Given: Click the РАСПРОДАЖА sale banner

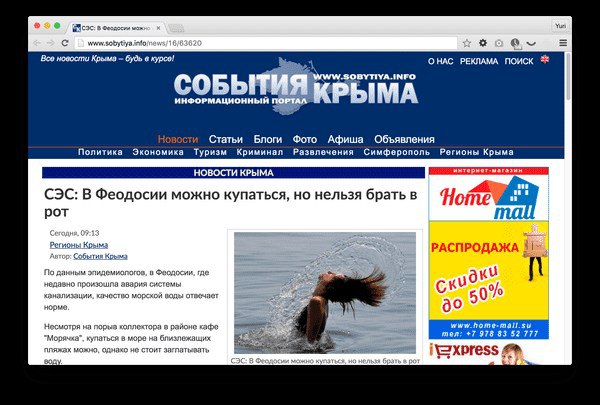Looking at the screenshot, I should point(489,270).
